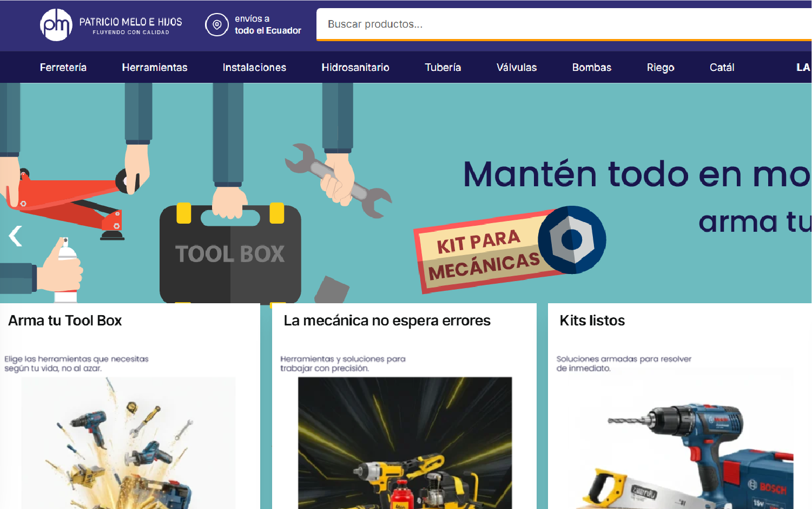
Task: Click the Kit para Mecánicas badge
Action: coord(510,250)
